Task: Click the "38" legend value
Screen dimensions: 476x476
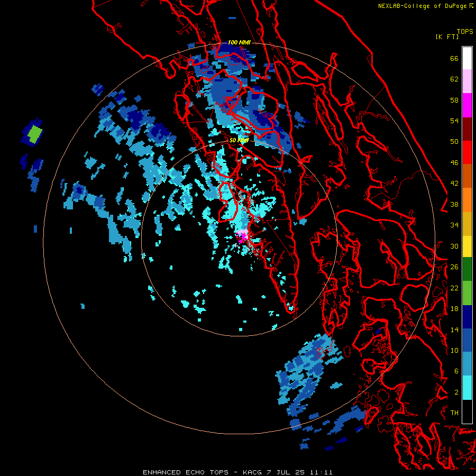Action: tap(454, 204)
